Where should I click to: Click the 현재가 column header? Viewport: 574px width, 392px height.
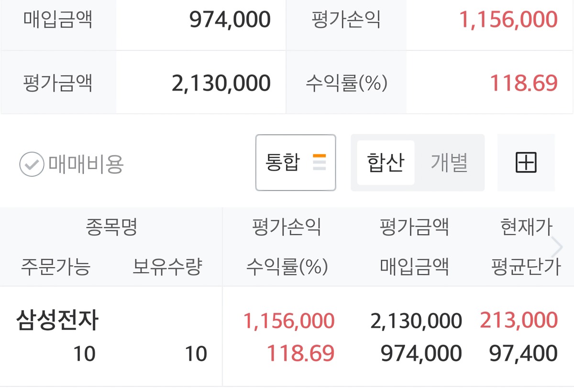click(526, 227)
